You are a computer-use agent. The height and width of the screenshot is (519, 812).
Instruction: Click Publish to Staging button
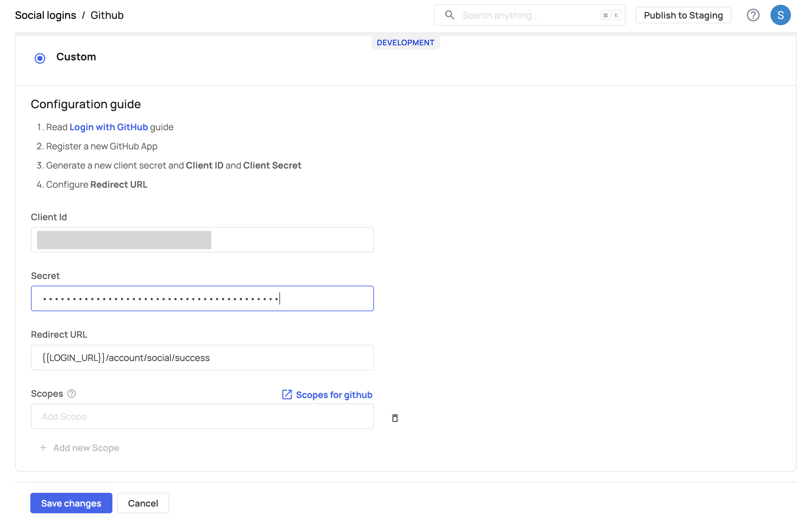[683, 15]
